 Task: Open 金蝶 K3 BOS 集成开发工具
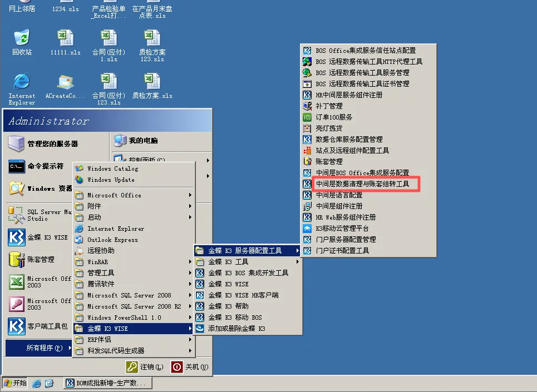[x=248, y=273]
